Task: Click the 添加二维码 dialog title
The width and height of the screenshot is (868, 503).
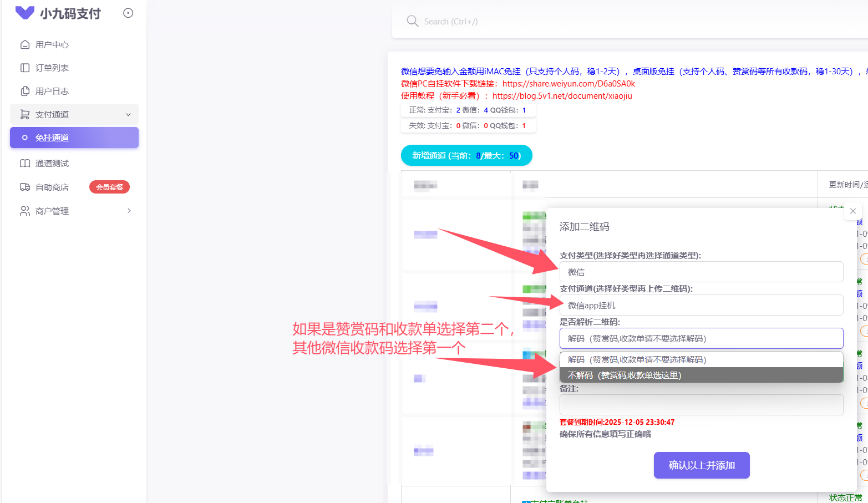Action: click(584, 226)
